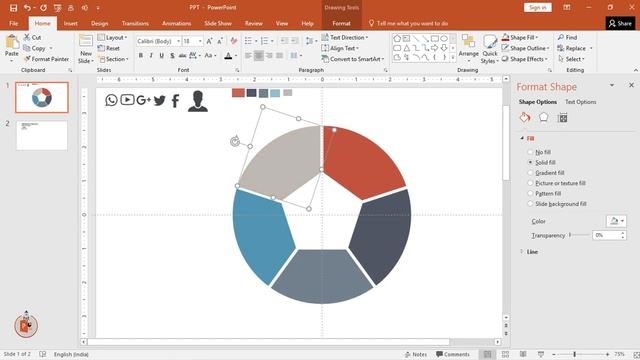Decrease font size icon
Viewport: 640px width, 360px height.
point(220,41)
